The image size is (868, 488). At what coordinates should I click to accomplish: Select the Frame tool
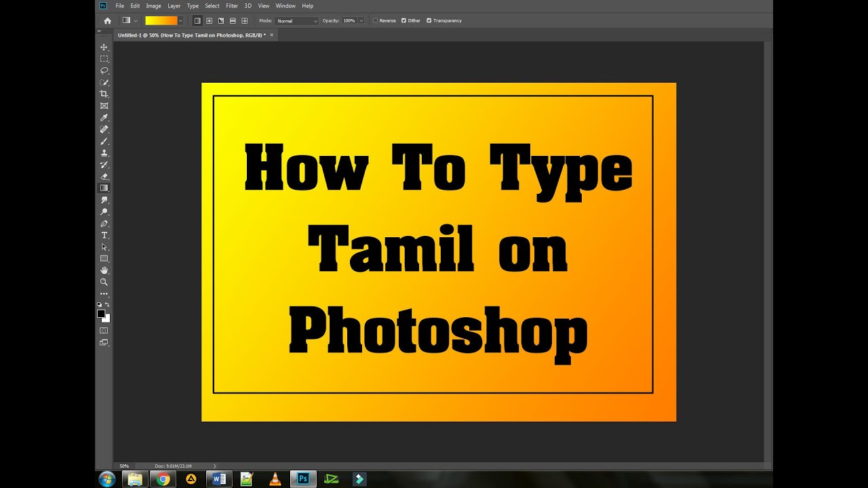(x=104, y=106)
